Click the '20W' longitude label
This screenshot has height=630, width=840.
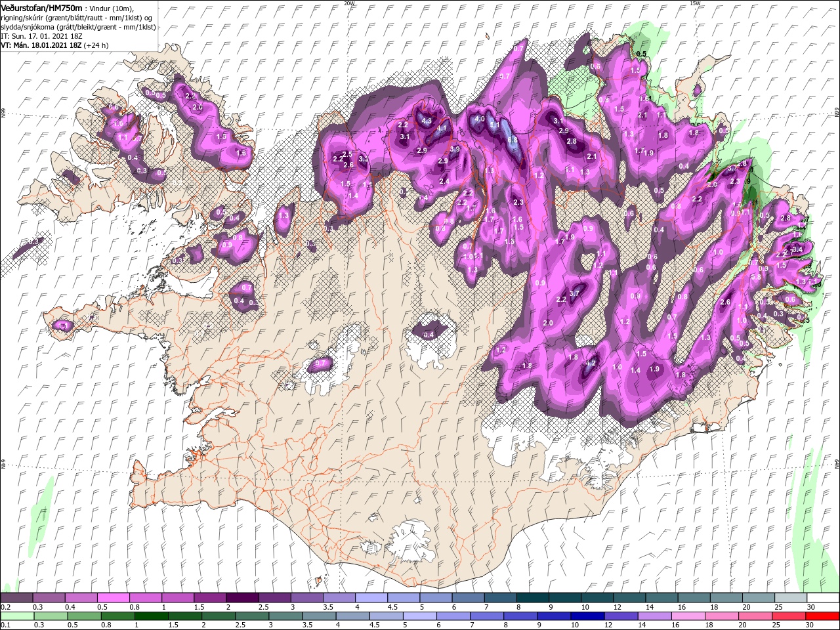pyautogui.click(x=349, y=3)
